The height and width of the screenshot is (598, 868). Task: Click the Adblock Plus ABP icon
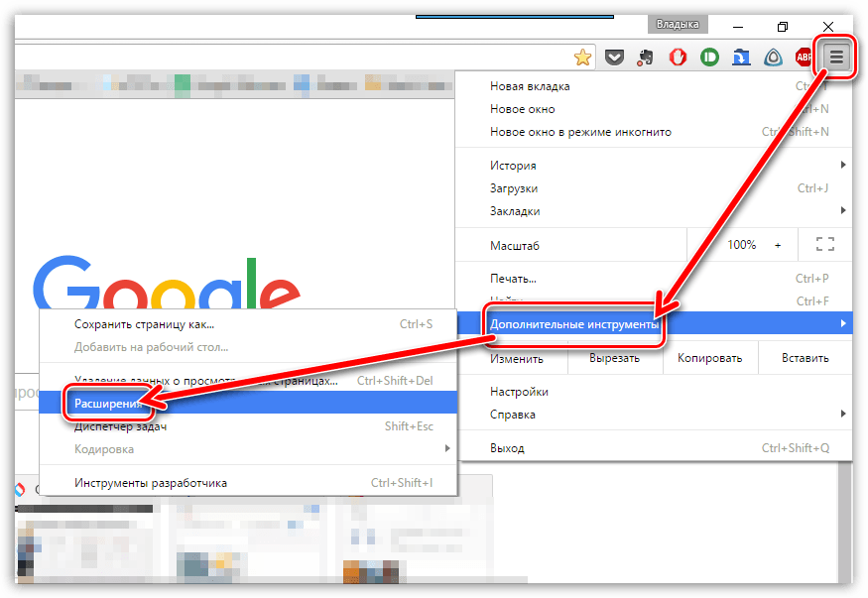tap(804, 57)
